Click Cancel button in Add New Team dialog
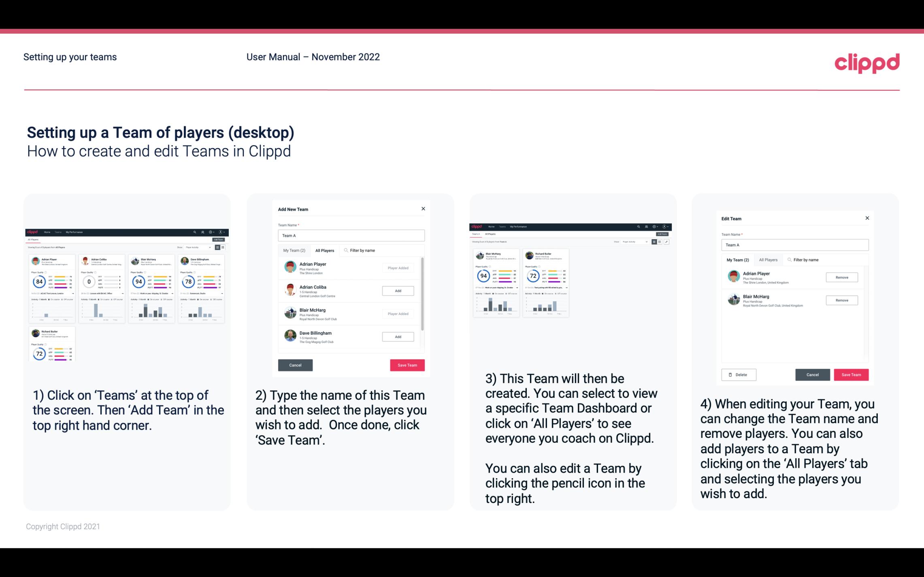The height and width of the screenshot is (577, 924). coord(295,364)
